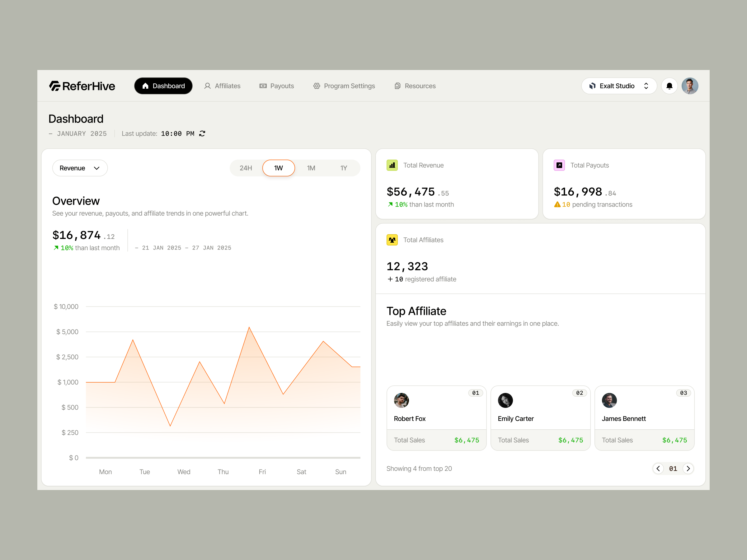747x560 pixels.
Task: Open the Payouts tab
Action: pos(277,86)
